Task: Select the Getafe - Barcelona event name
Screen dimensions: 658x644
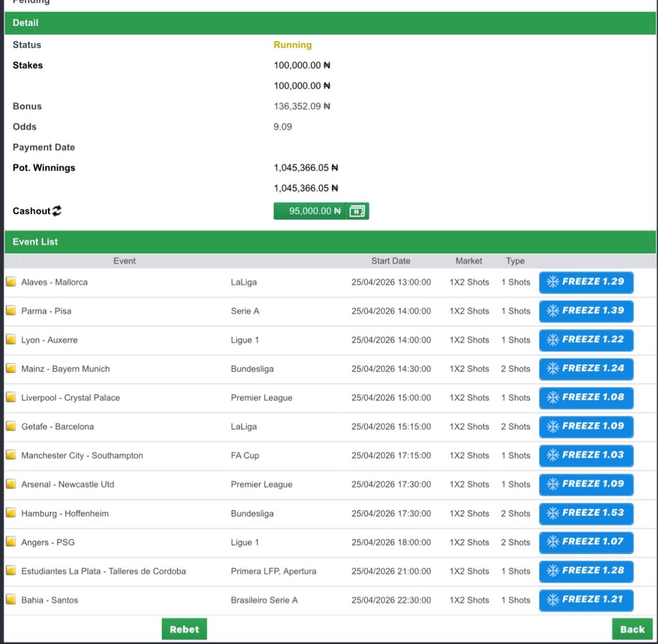Action: (57, 427)
